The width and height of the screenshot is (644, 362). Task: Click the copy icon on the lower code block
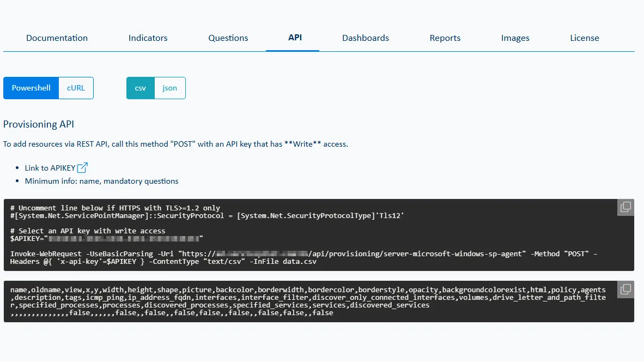point(625,289)
